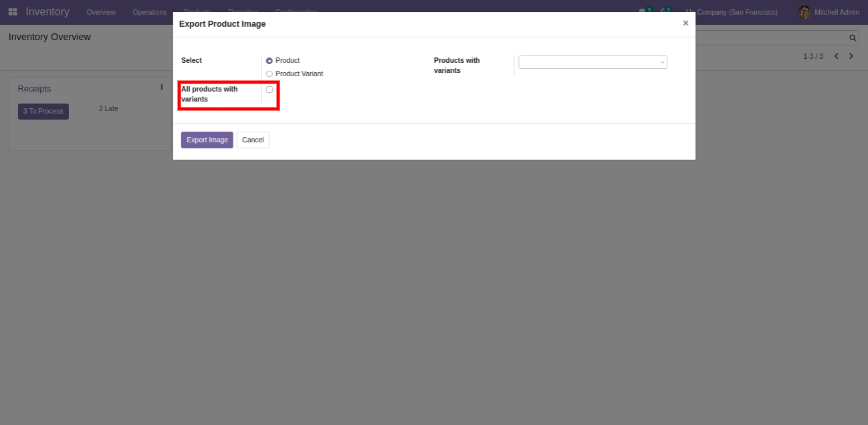Expand the Products with variants dropdown arrow
This screenshot has width=868, height=425.
tap(662, 63)
